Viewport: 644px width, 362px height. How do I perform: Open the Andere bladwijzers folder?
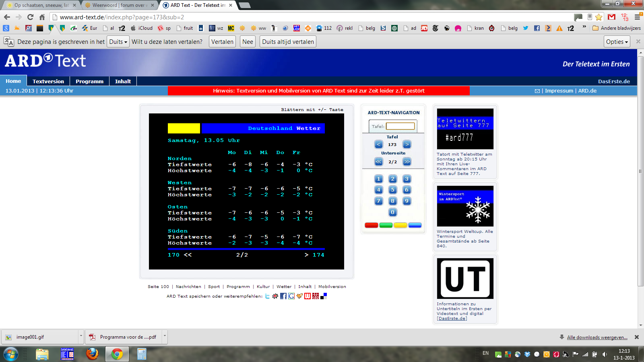tap(617, 28)
